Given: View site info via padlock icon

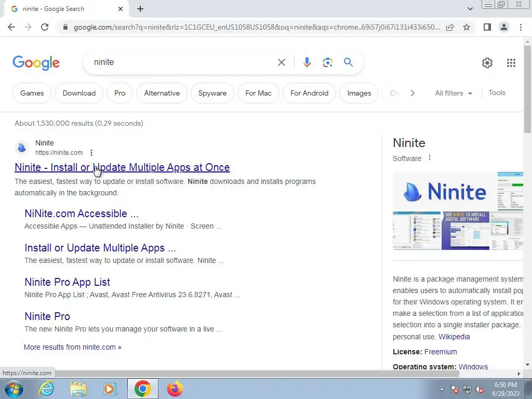Looking at the screenshot, I should pyautogui.click(x=65, y=27).
